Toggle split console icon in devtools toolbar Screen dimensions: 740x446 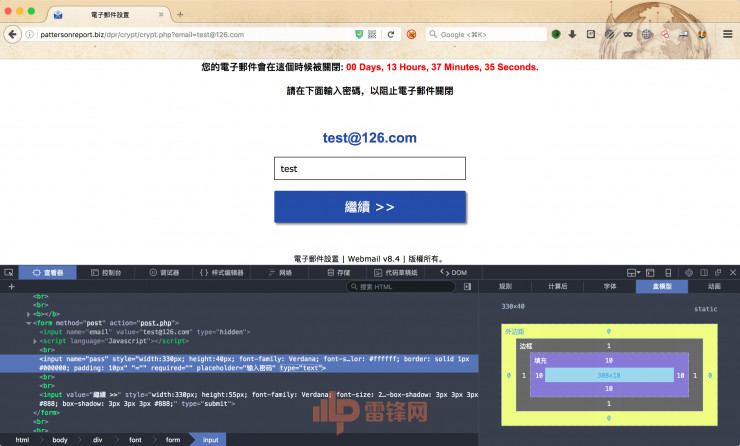tap(650, 273)
